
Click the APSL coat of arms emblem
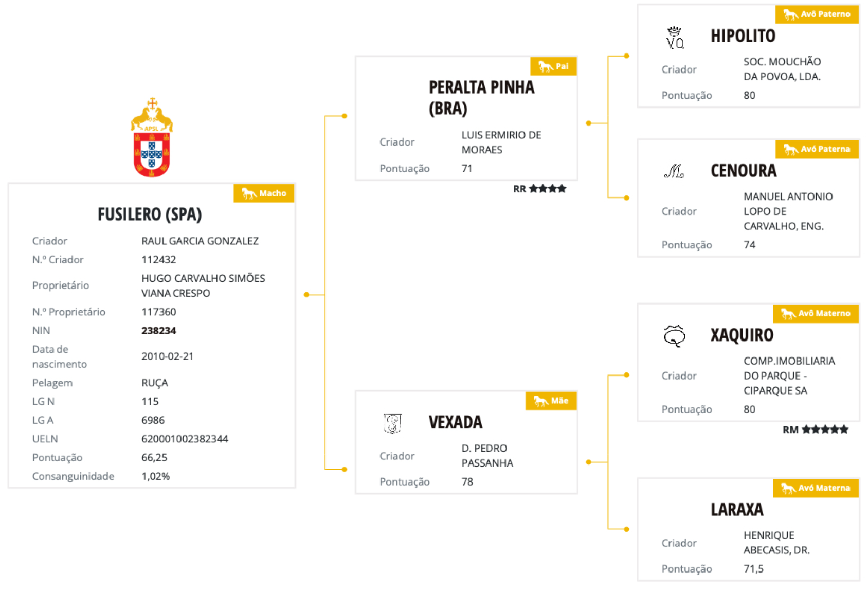tap(152, 138)
